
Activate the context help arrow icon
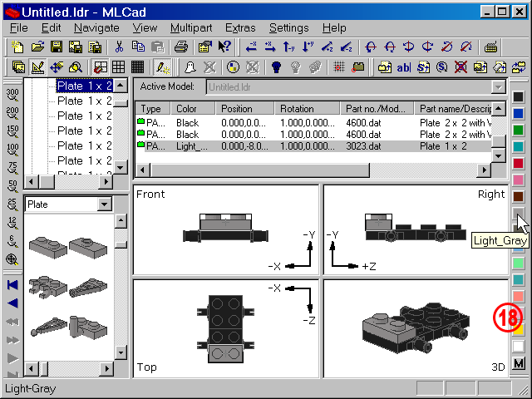click(224, 47)
